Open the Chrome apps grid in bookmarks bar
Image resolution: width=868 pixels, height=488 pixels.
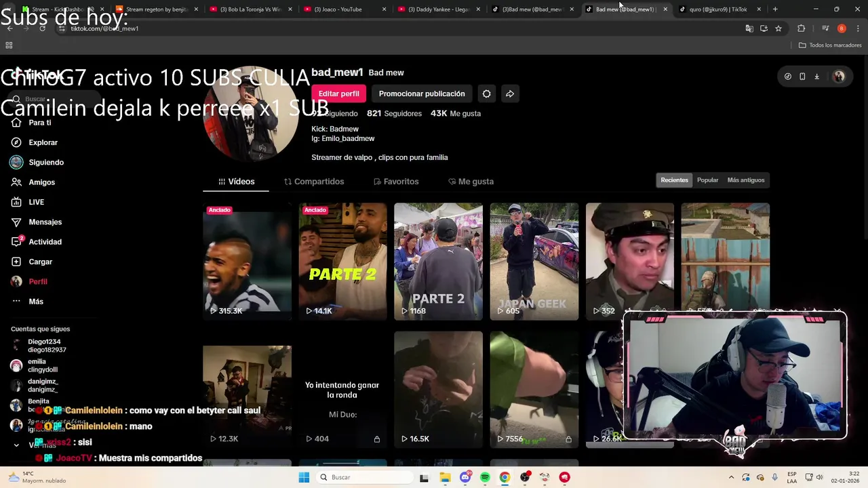tap(9, 45)
